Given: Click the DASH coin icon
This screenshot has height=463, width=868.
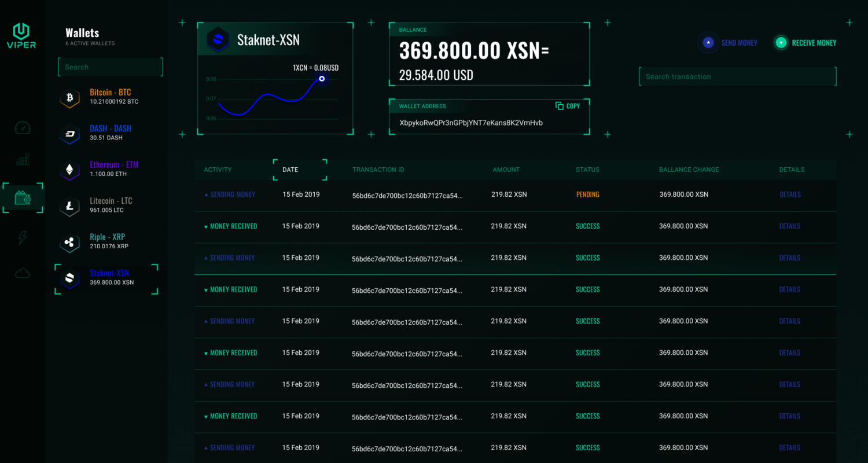Looking at the screenshot, I should [69, 134].
